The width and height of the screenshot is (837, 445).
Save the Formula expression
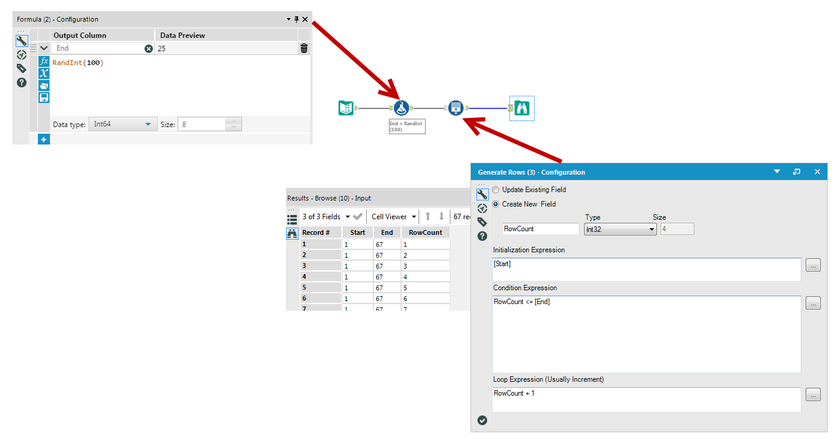coord(44,97)
